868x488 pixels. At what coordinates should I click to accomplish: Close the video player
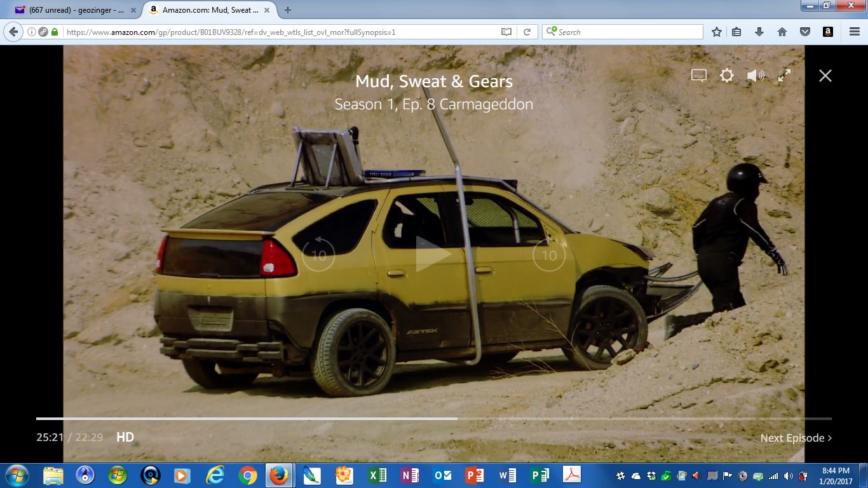(x=825, y=76)
